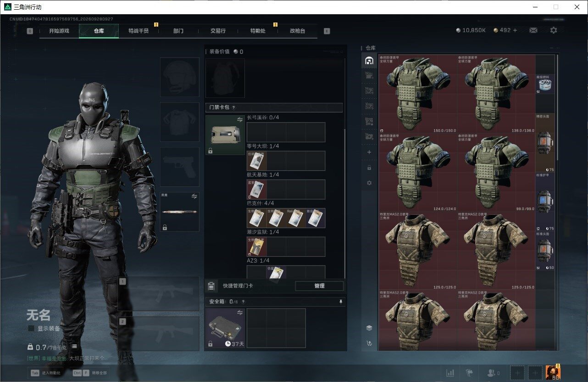Screen dimensions: 588x382
Task: Click the 转移全部 button
Action: coord(89,373)
